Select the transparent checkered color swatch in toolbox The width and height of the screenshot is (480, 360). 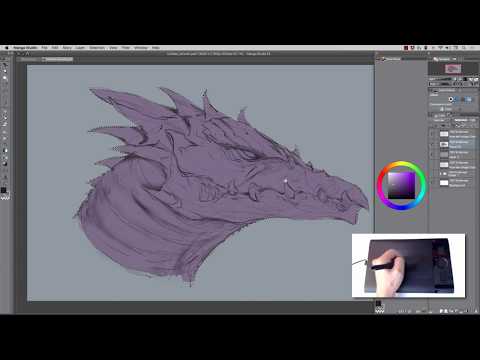pyautogui.click(x=5, y=197)
